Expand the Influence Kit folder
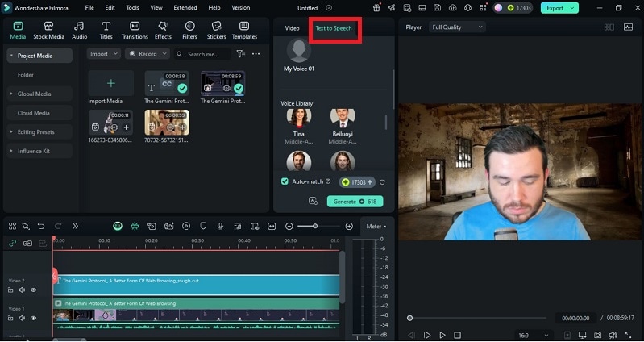This screenshot has height=342, width=644. point(11,151)
